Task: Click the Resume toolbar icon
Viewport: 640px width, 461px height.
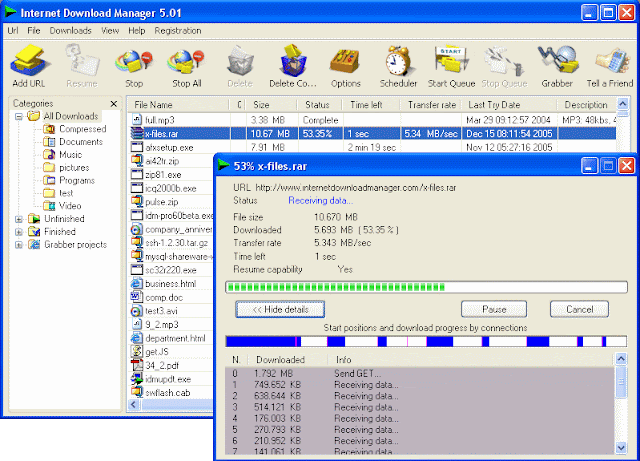Action: tap(82, 61)
